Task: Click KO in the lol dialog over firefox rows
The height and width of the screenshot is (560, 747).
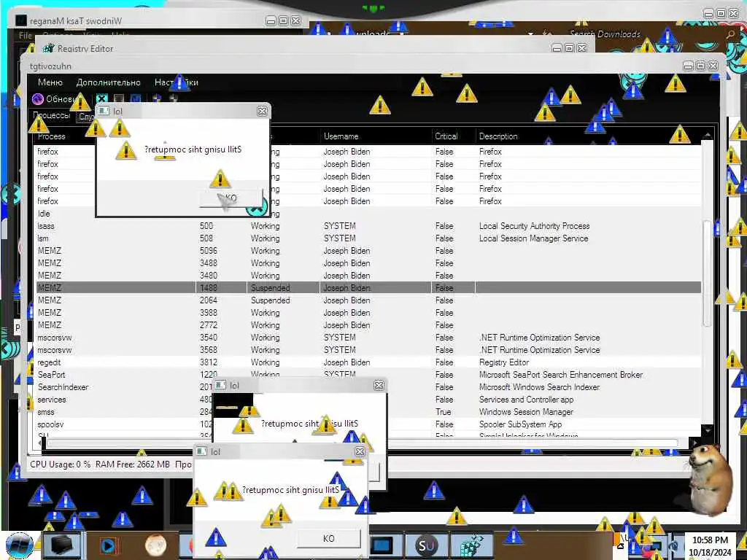Action: (x=231, y=198)
